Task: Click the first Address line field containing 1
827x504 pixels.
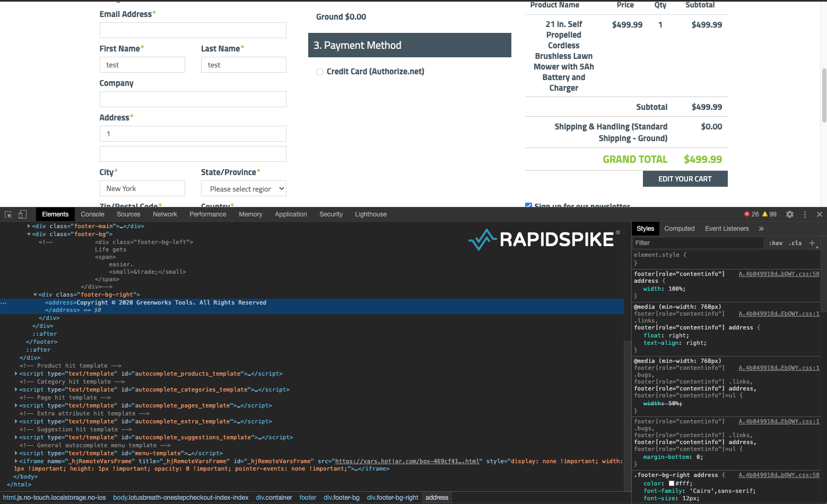Action: (x=193, y=134)
